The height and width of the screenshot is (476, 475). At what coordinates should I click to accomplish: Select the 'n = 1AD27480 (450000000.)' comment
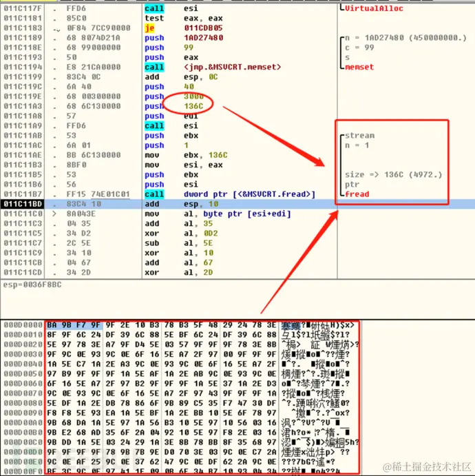coord(405,38)
